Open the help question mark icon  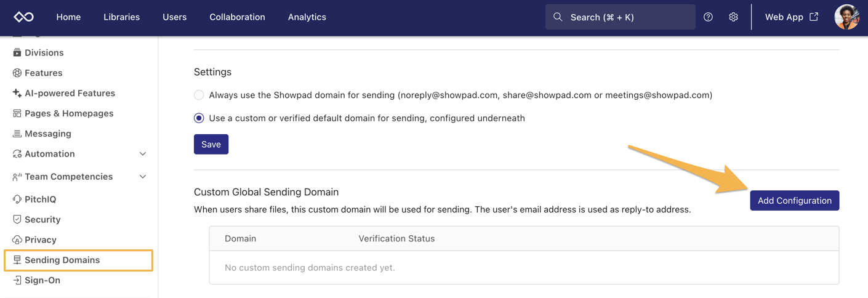tap(708, 17)
